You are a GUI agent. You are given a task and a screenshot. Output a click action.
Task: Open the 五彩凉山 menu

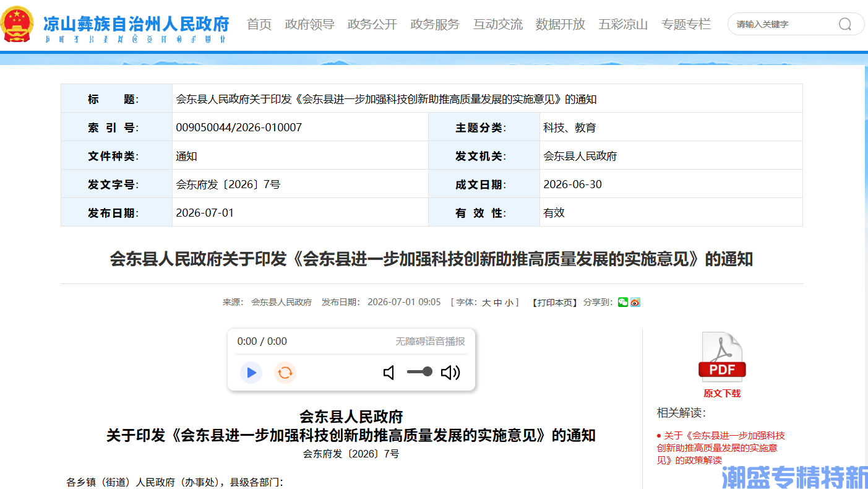pyautogui.click(x=623, y=24)
